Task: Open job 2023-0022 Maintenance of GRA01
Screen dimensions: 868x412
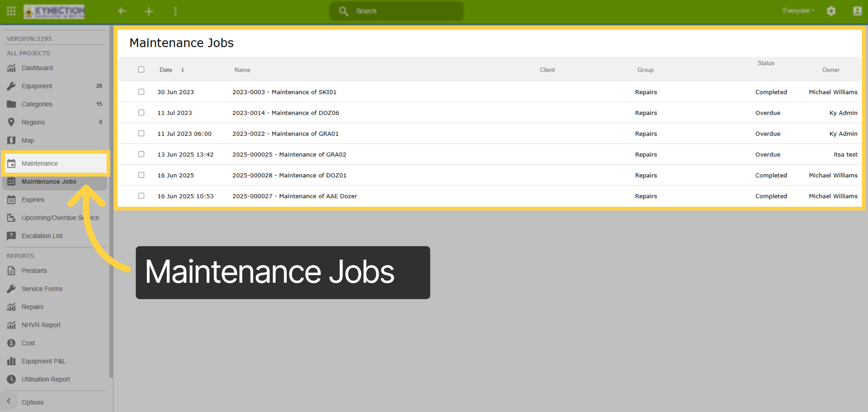Action: coord(285,134)
